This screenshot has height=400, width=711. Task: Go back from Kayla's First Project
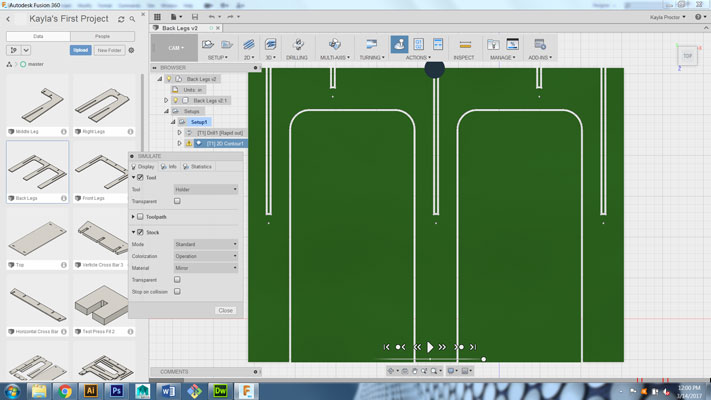(8, 19)
